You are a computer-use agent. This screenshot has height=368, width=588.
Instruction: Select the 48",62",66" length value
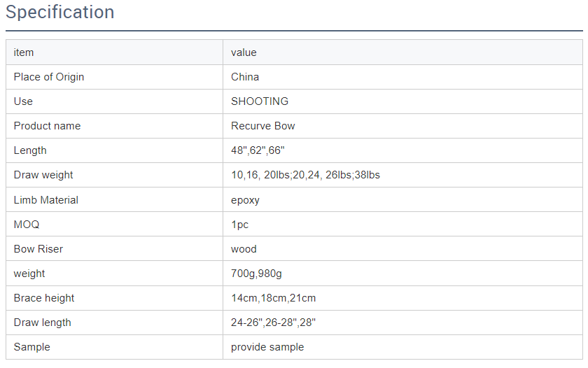pos(258,150)
